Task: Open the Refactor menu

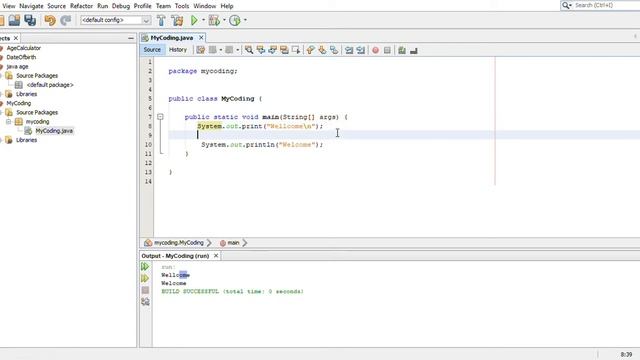Action: (x=81, y=6)
